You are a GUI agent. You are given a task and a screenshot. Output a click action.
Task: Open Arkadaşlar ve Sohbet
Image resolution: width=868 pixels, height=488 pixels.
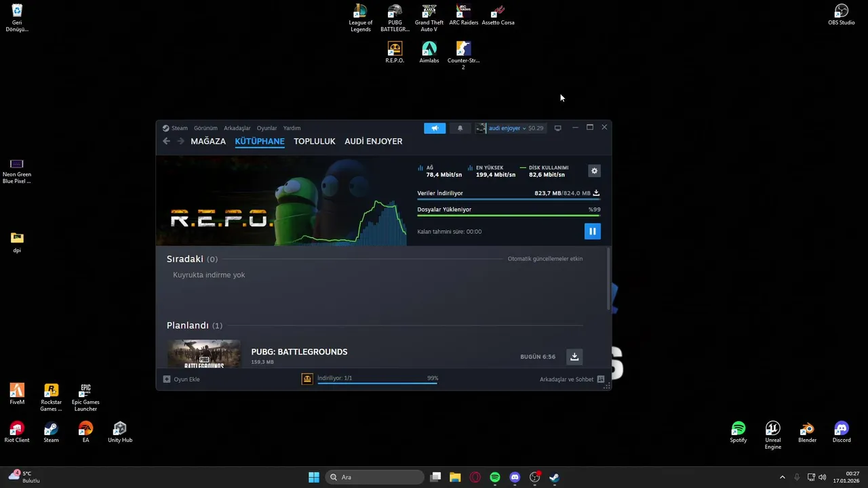pos(572,380)
